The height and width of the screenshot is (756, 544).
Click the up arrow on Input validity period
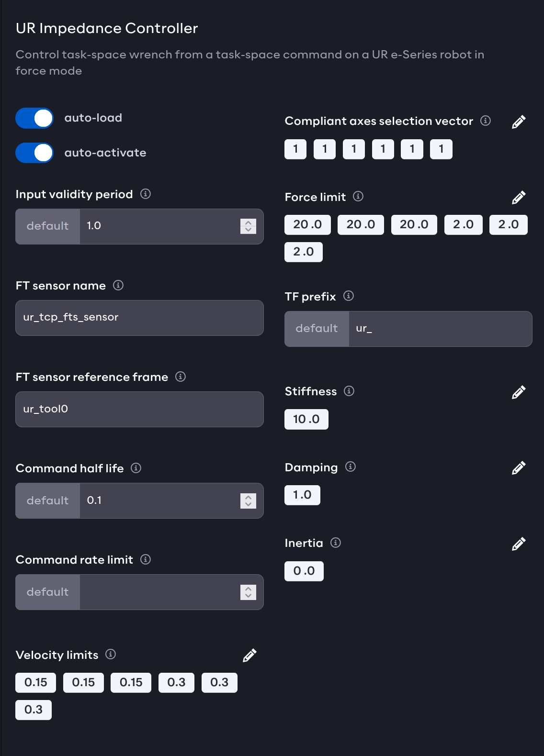click(248, 223)
